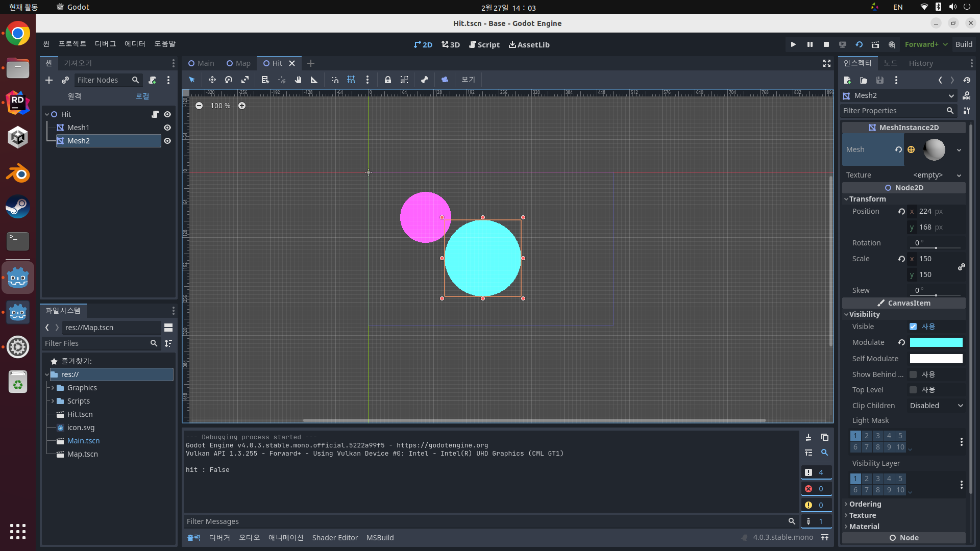Lock the selected node
Viewport: 980px width, 551px height.
[x=388, y=80]
